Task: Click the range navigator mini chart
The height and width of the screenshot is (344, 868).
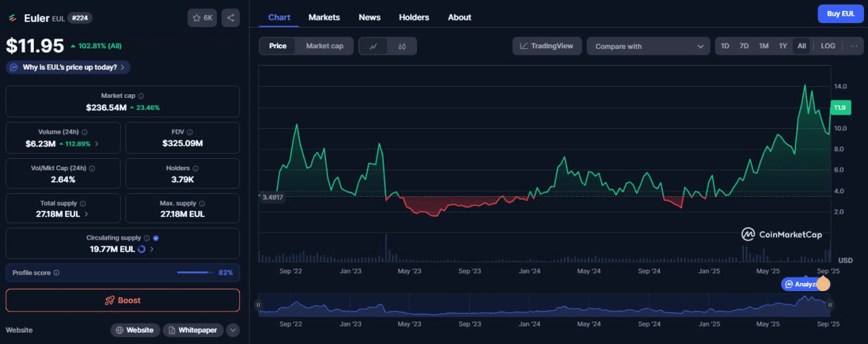Action: (x=544, y=305)
